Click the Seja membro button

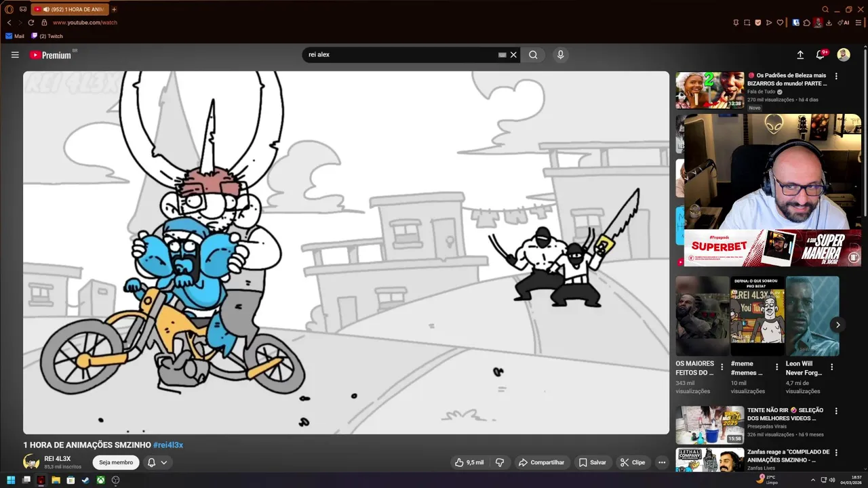click(x=116, y=462)
